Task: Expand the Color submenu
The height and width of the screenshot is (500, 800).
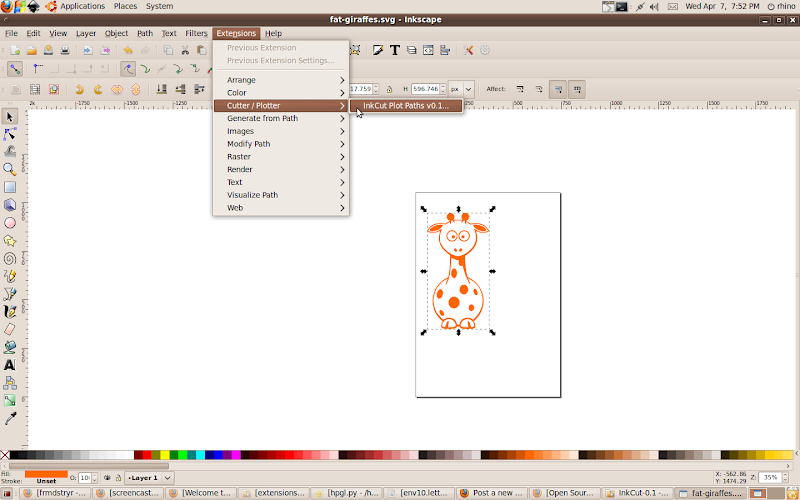Action: pyautogui.click(x=281, y=93)
